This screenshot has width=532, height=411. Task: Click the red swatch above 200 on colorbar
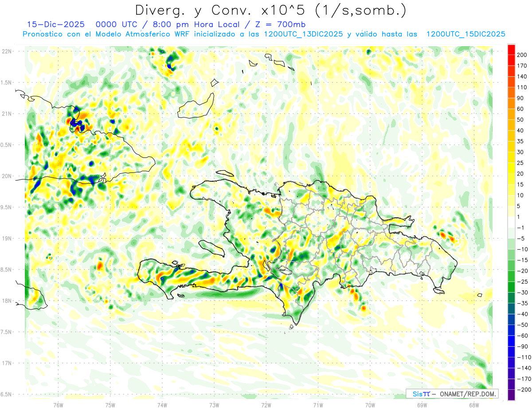point(511,50)
